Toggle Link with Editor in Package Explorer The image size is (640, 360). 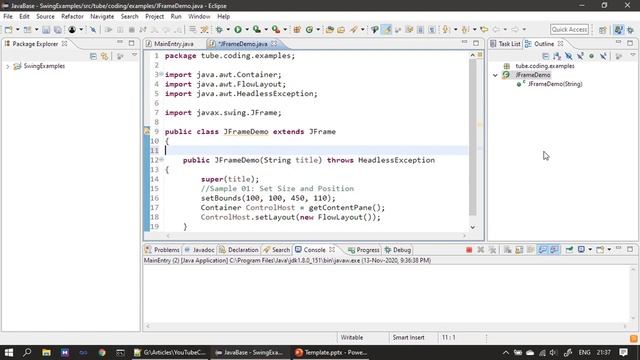pyautogui.click(x=104, y=56)
